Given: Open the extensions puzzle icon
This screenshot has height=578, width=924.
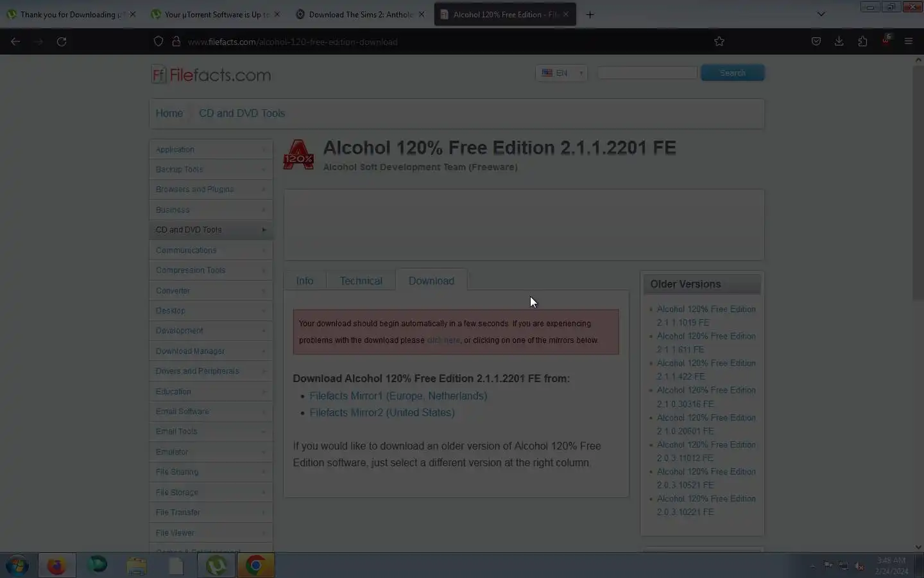Looking at the screenshot, I should coord(862,42).
